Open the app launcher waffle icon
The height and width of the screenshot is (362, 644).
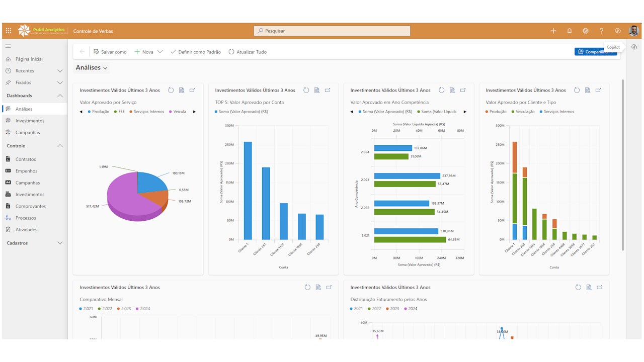click(9, 31)
